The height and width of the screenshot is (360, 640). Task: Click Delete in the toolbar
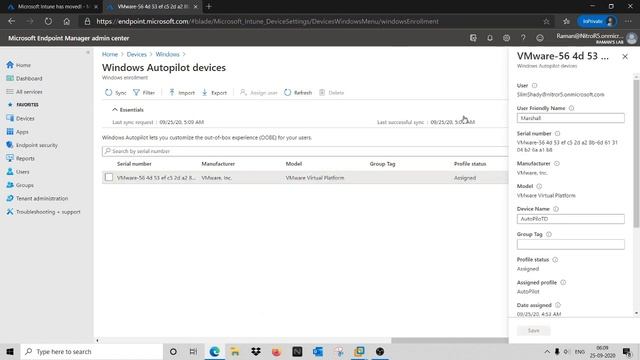[x=331, y=93]
